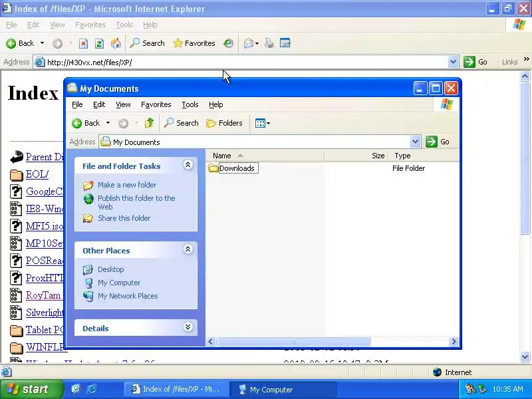Screen dimensions: 532x399
Task: Click Internet Explorer page scrollbar down arrow
Action: [525, 356]
